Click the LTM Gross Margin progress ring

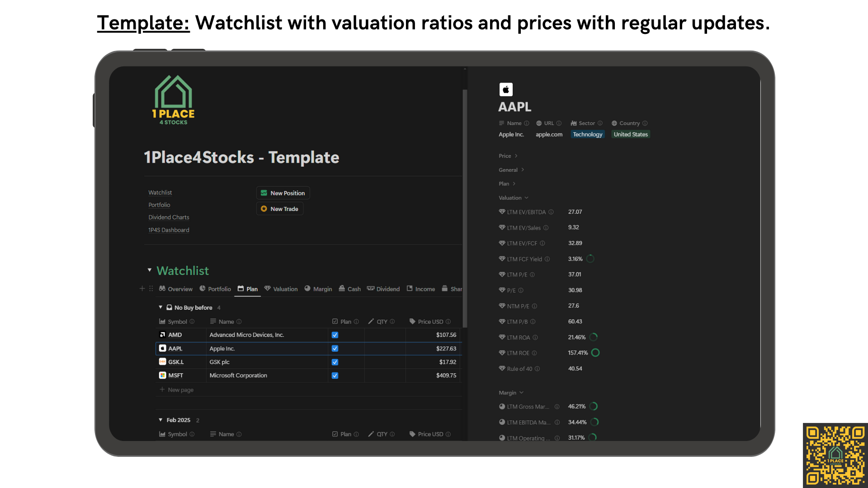tap(594, 407)
